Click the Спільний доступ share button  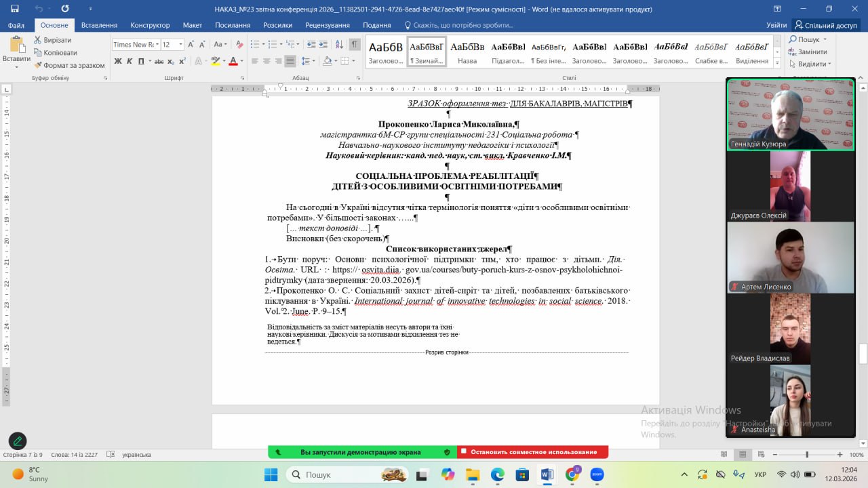[826, 25]
